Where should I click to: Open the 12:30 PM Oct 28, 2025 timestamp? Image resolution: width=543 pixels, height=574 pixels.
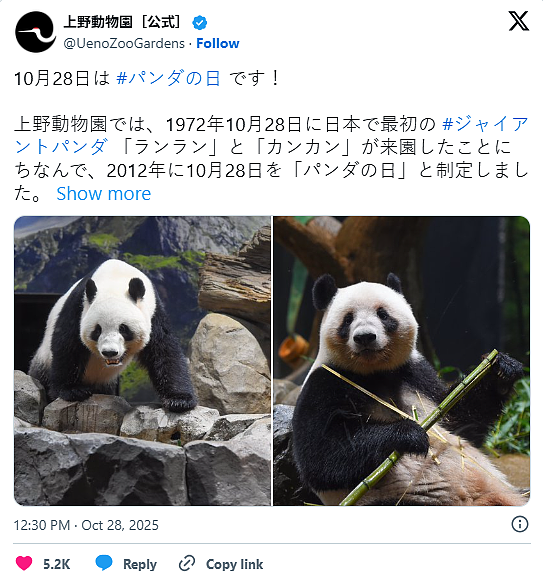click(86, 525)
